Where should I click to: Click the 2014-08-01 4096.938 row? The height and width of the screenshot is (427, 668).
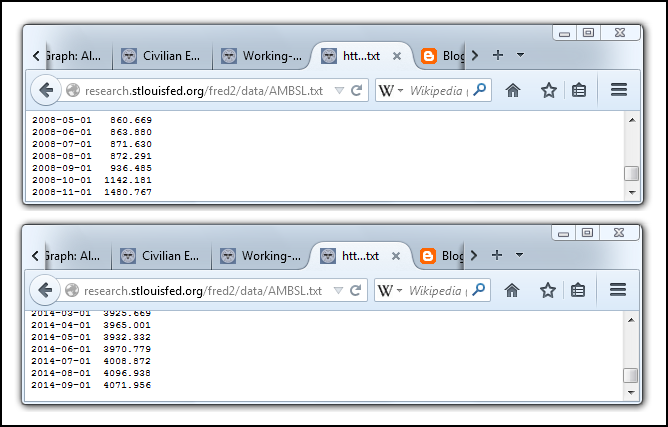(x=91, y=373)
